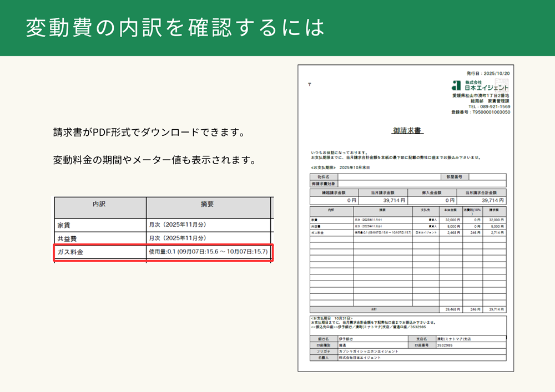
Task: Click the 摘要 column header in enlarged table
Action: [x=208, y=205]
